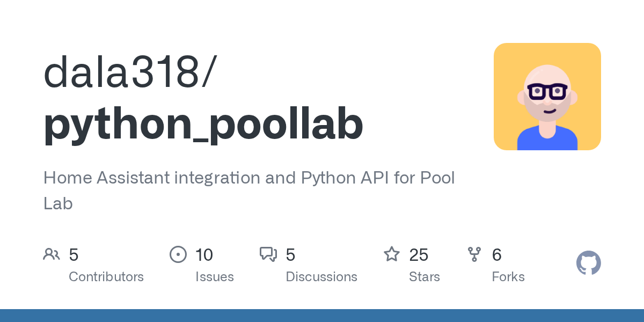Click the blue language bar at bottom

(322, 316)
